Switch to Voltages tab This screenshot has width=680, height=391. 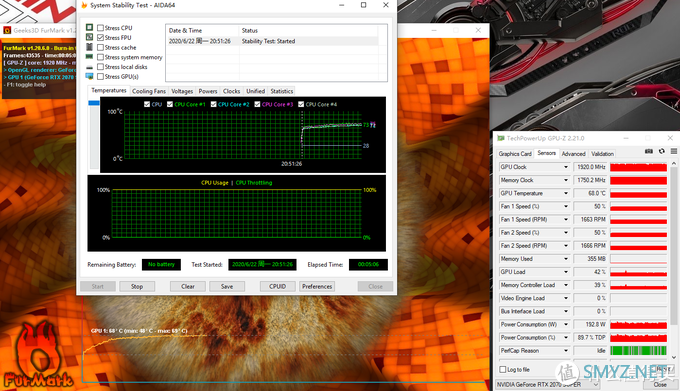click(182, 91)
